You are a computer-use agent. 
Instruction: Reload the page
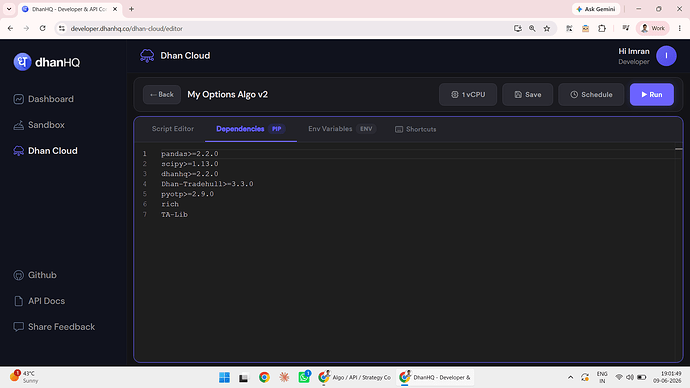point(42,28)
